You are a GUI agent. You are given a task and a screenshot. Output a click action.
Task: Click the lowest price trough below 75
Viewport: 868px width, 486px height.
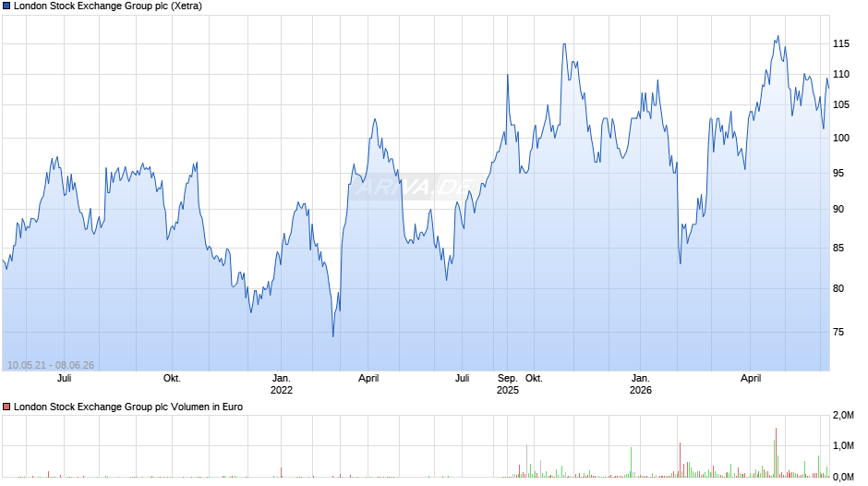tap(333, 335)
